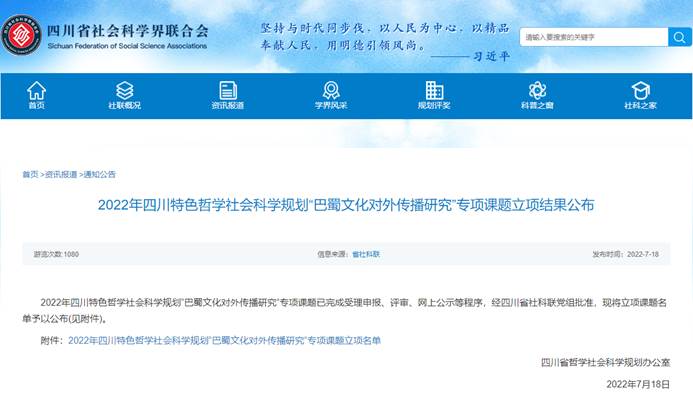Open the attachment 专项课题立项名单 link
Screen dimensions: 693x407
pos(224,341)
